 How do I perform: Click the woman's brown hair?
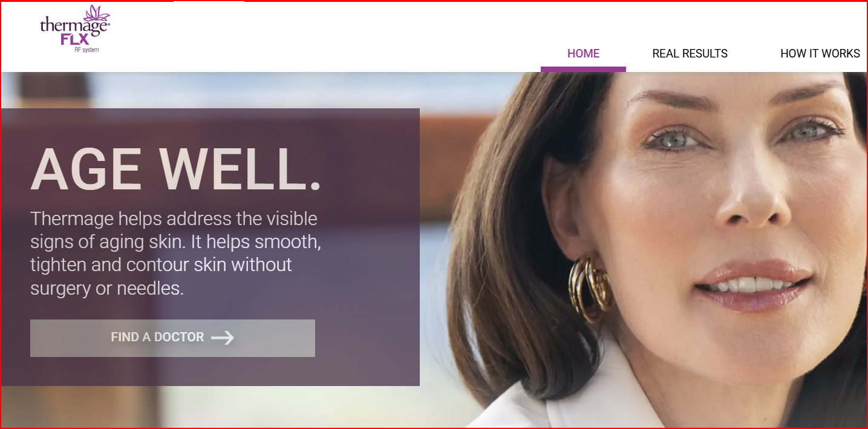pos(502,272)
